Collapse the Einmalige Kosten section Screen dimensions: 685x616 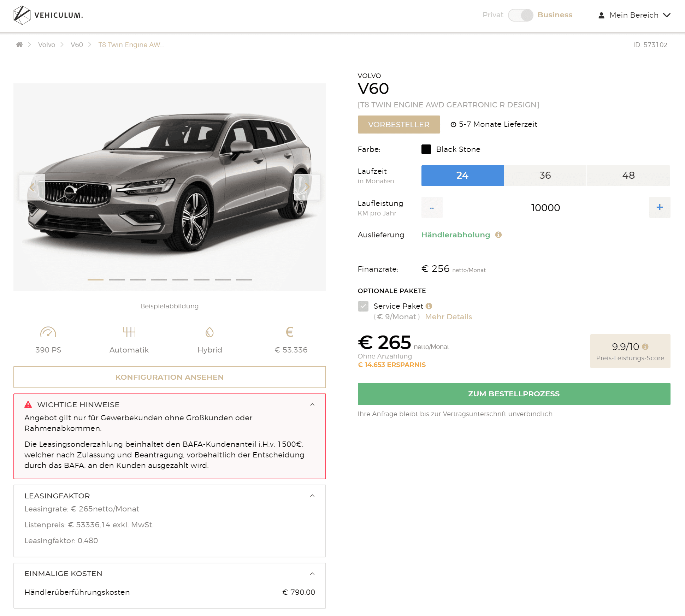coord(312,574)
